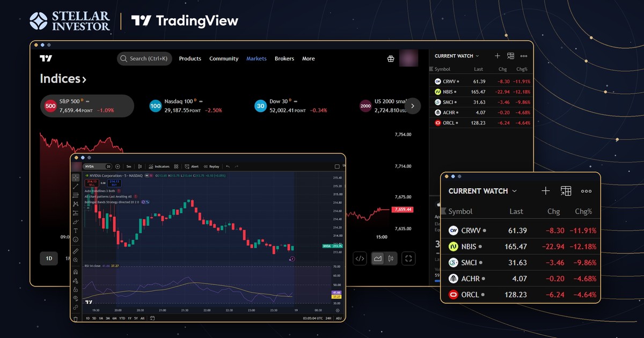Click compare symbol plus icon beside NVDA
The height and width of the screenshot is (338, 644).
118,166
